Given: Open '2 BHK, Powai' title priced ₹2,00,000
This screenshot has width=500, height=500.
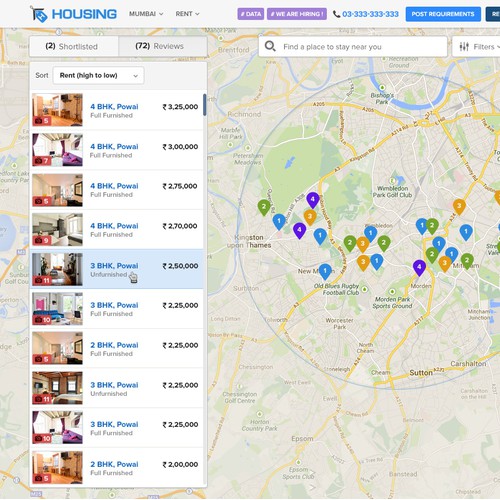Looking at the screenshot, I should (x=114, y=464).
